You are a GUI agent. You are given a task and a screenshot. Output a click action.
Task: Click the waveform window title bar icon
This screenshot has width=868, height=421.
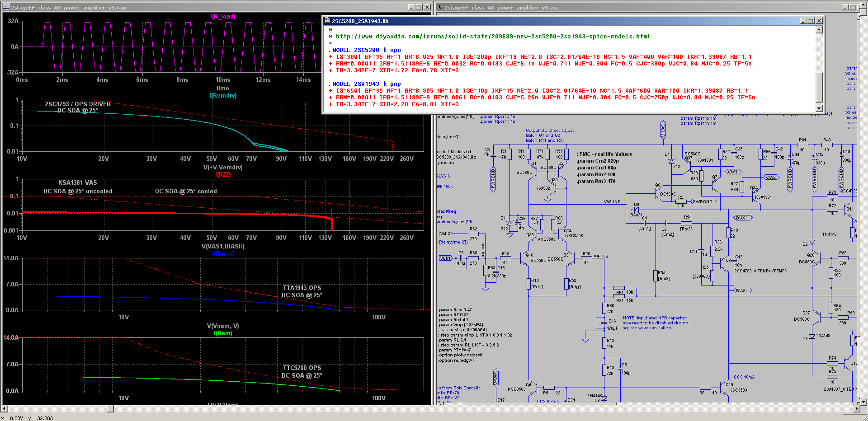tap(6, 7)
